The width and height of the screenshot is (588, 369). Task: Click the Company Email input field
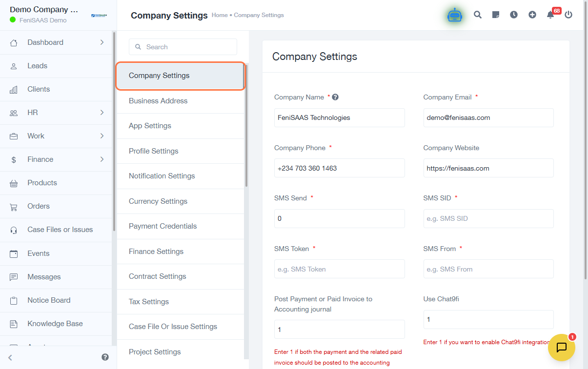(488, 117)
